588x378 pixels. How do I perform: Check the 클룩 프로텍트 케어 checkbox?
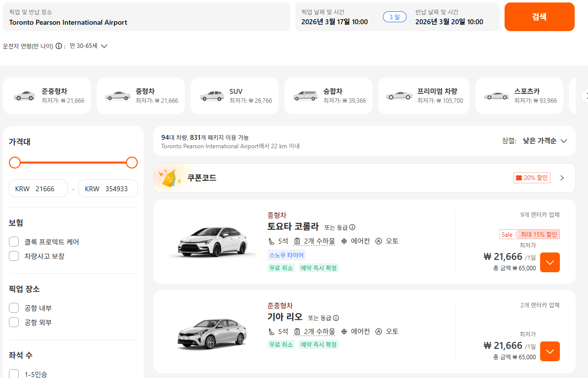(14, 242)
